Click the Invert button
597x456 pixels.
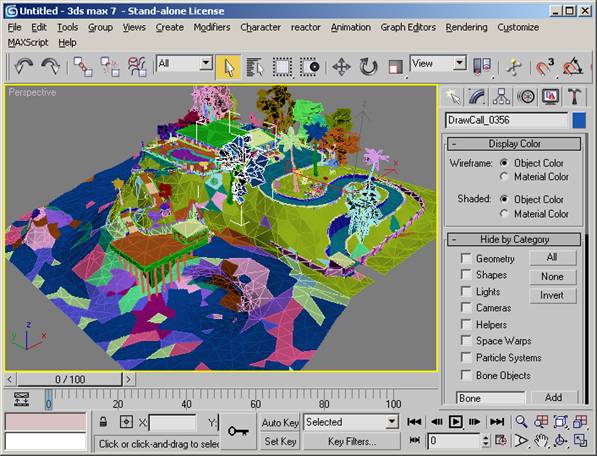coord(552,295)
